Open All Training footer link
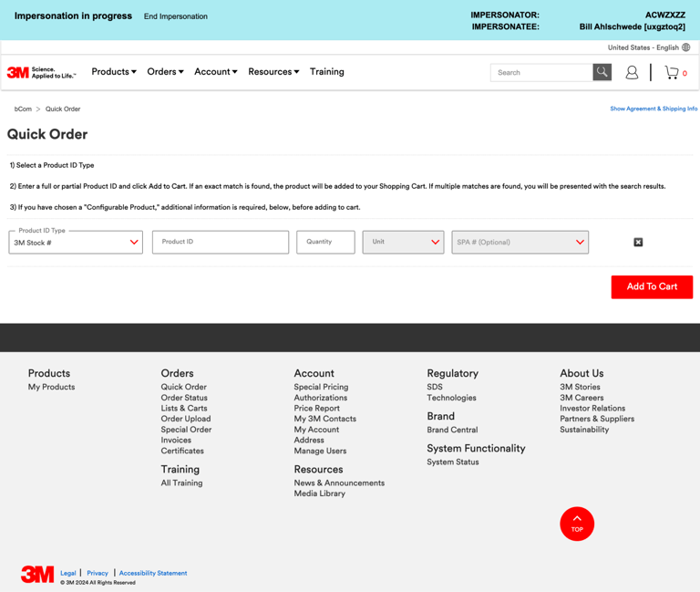The height and width of the screenshot is (592, 700). (x=181, y=483)
